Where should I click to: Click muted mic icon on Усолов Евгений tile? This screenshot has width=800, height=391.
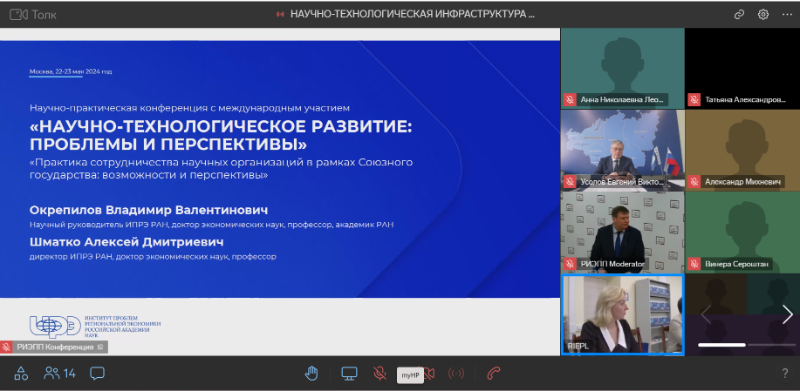pyautogui.click(x=570, y=182)
